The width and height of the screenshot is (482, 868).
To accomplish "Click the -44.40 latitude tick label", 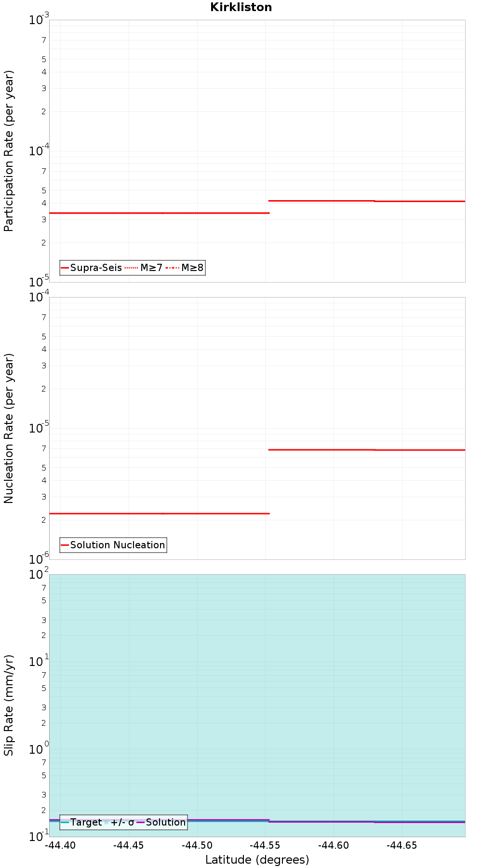I will point(61,845).
